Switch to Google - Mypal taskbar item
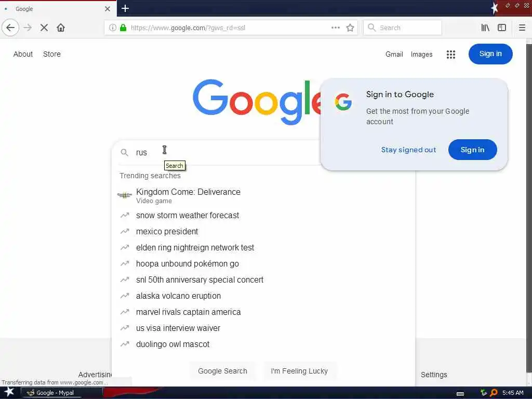This screenshot has width=532, height=399. pyautogui.click(x=62, y=393)
